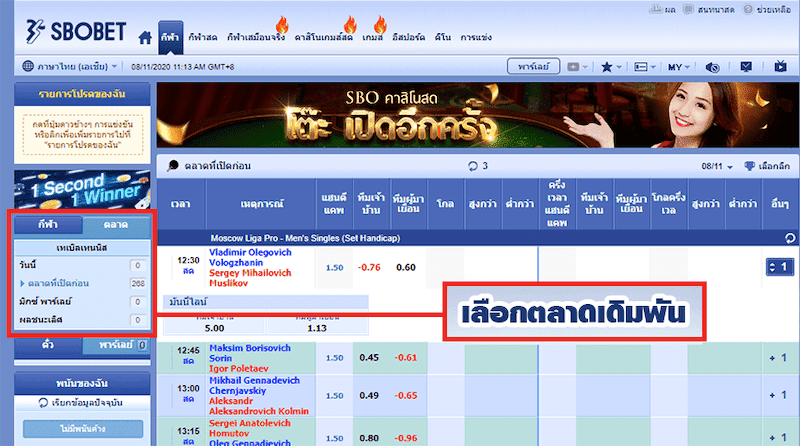Open the live TV play icon

780,66
